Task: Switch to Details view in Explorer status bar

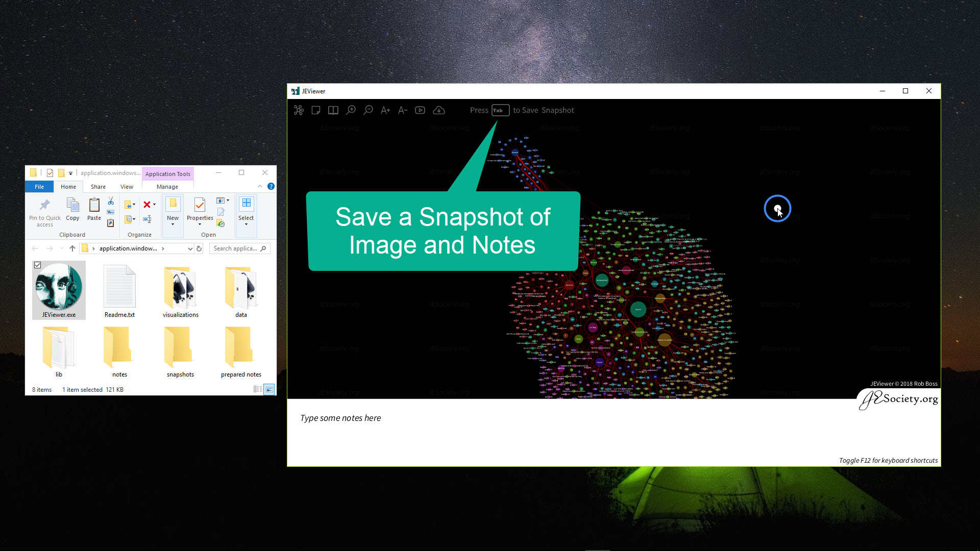Action: (258, 389)
